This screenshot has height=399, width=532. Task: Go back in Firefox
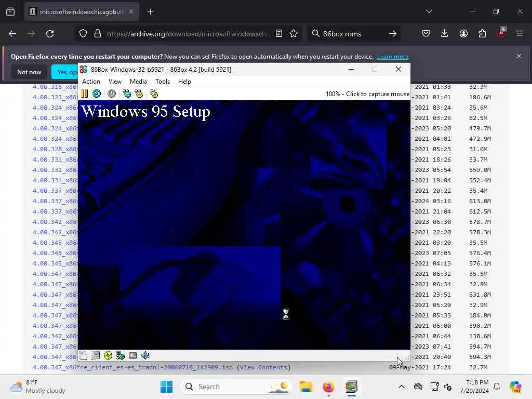[12, 34]
